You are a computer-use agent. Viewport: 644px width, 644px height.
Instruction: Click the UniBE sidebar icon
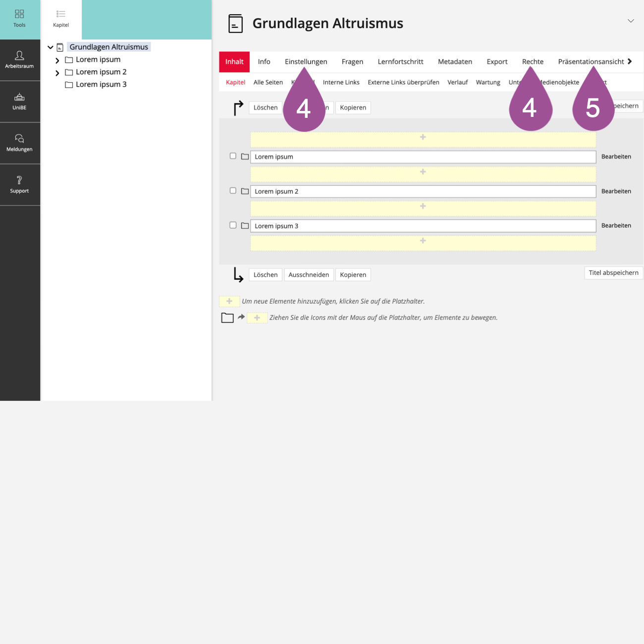[x=19, y=97]
